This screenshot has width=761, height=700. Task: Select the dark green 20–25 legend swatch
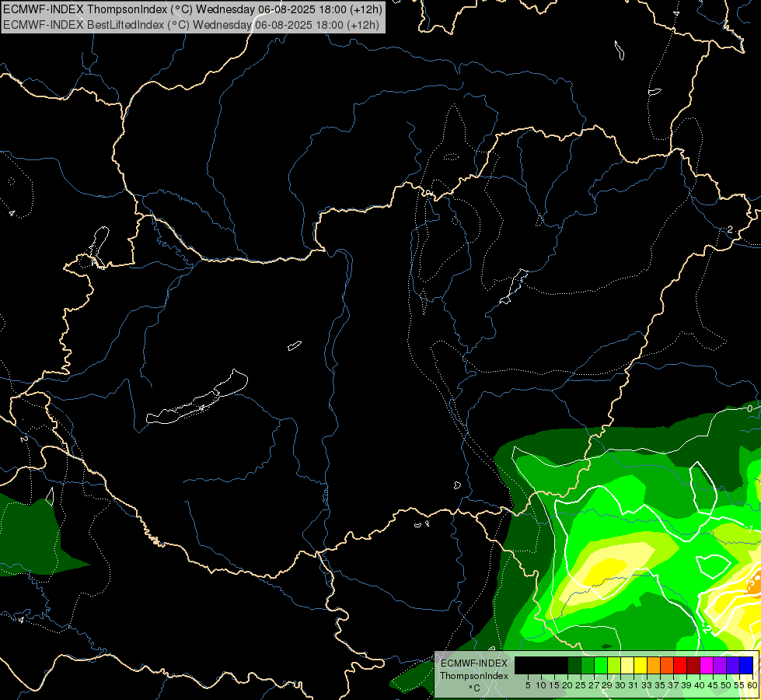[574, 665]
